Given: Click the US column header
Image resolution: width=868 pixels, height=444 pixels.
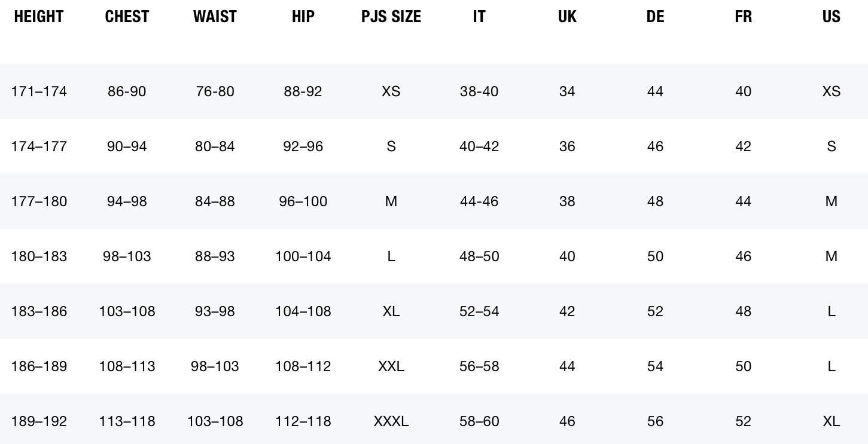Looking at the screenshot, I should click(831, 17).
